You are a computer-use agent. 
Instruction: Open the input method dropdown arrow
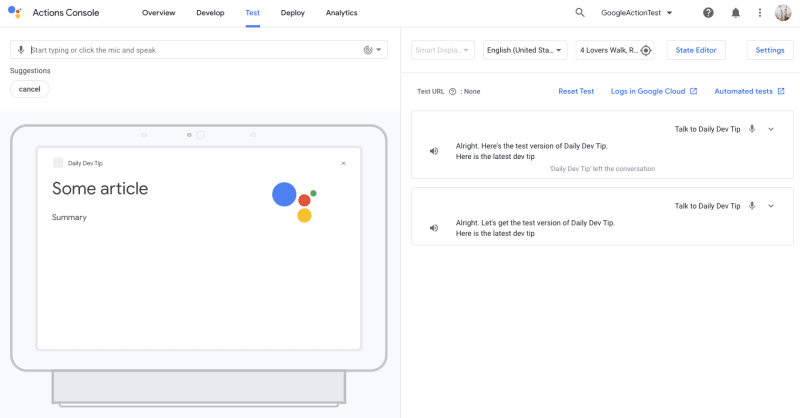tap(379, 50)
